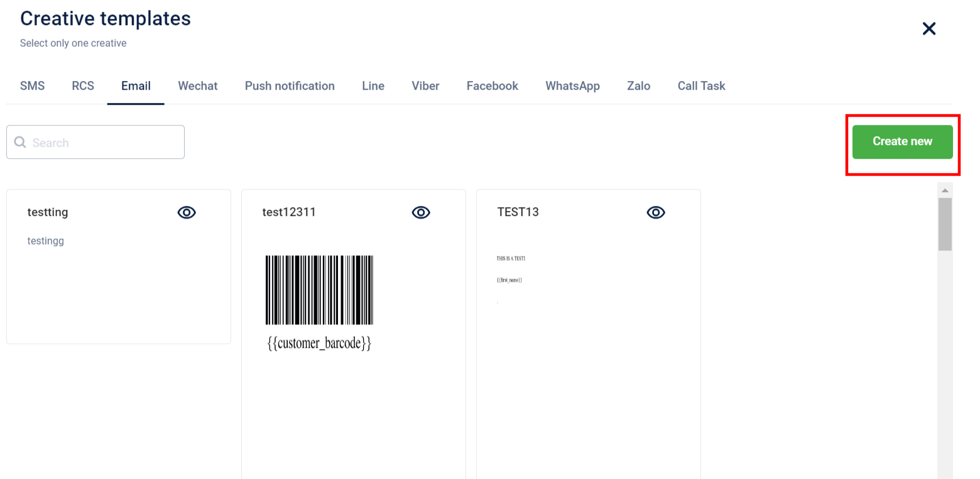Open the Call Task tab
Viewport: 980px width, 479px height.
coord(701,86)
